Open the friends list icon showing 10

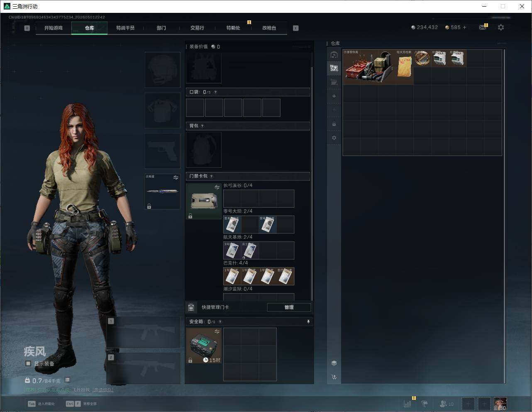[447, 404]
